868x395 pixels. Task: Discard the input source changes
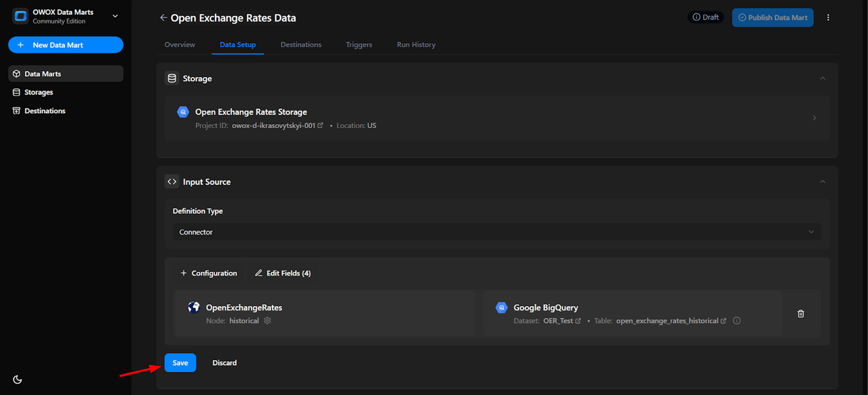[224, 363]
